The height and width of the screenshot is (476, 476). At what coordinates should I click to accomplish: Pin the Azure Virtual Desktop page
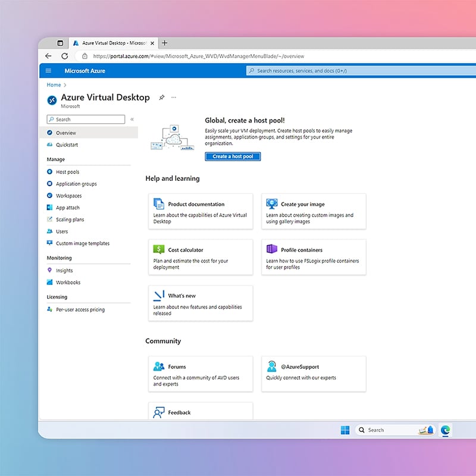coord(161,97)
